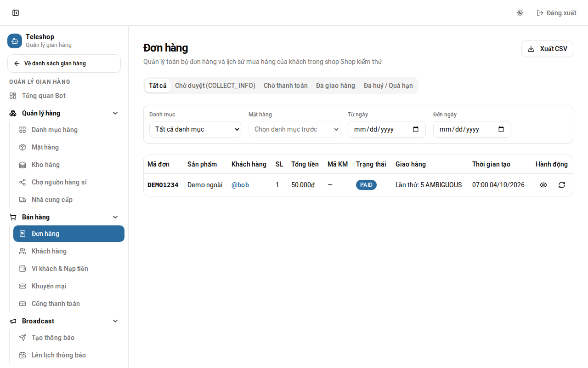This screenshot has width=588, height=368.
Task: Click the Đơn hàng document icon
Action: pyautogui.click(x=23, y=234)
